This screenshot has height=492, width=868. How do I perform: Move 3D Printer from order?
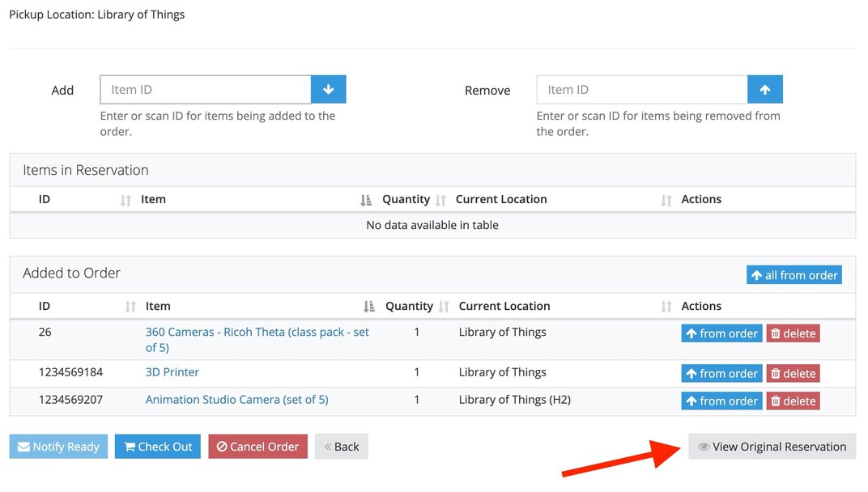click(721, 374)
